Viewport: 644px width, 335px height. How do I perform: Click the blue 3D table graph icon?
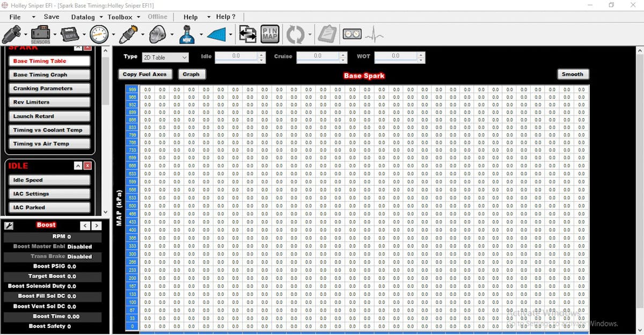(x=217, y=35)
